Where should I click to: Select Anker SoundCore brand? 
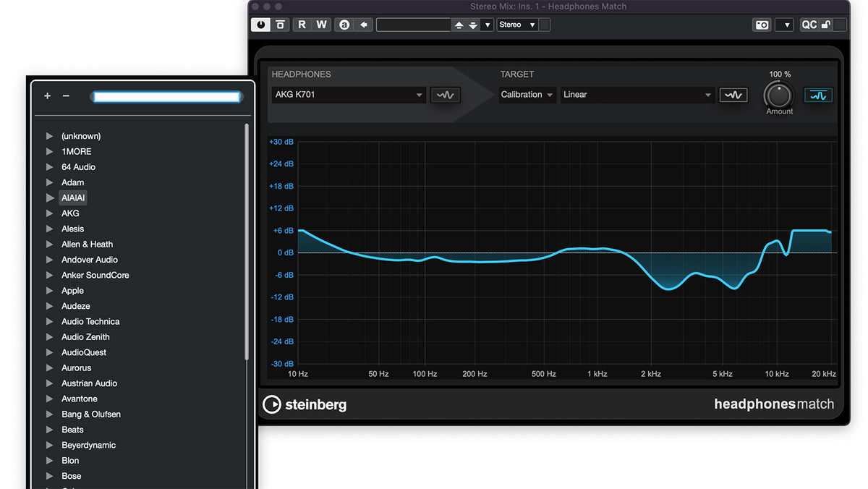[95, 275]
